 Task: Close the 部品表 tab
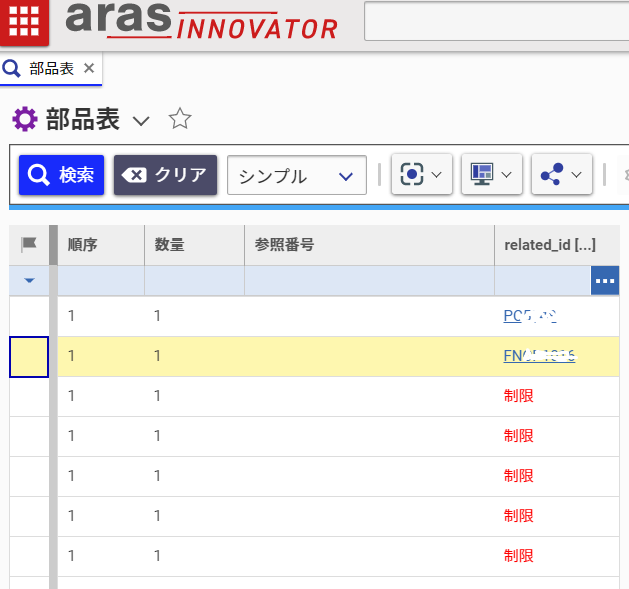[89, 68]
